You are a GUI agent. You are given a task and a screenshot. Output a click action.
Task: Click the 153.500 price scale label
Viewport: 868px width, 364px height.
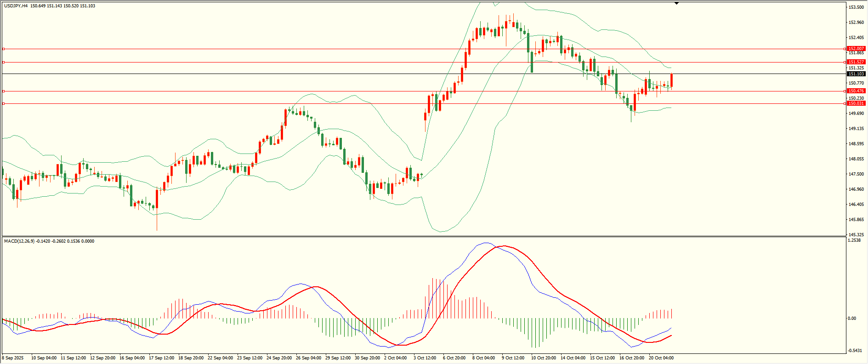click(856, 7)
